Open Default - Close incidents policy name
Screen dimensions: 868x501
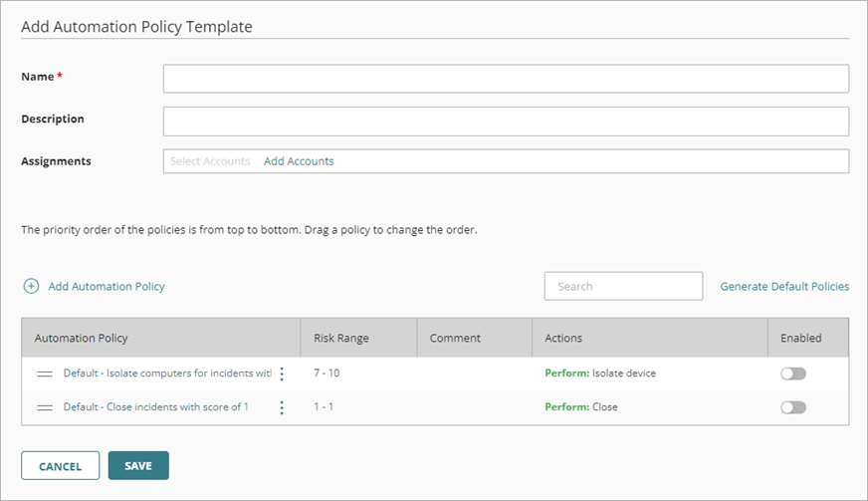(x=155, y=407)
